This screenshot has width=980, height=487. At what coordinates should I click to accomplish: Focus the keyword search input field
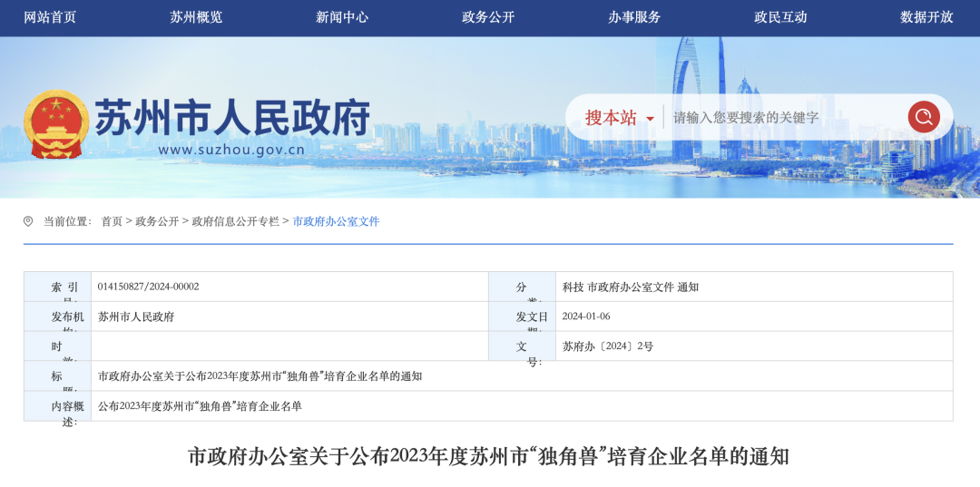click(785, 118)
